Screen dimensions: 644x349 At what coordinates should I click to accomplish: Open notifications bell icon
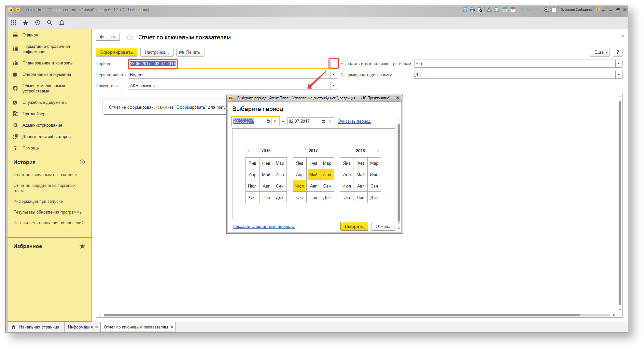point(62,22)
